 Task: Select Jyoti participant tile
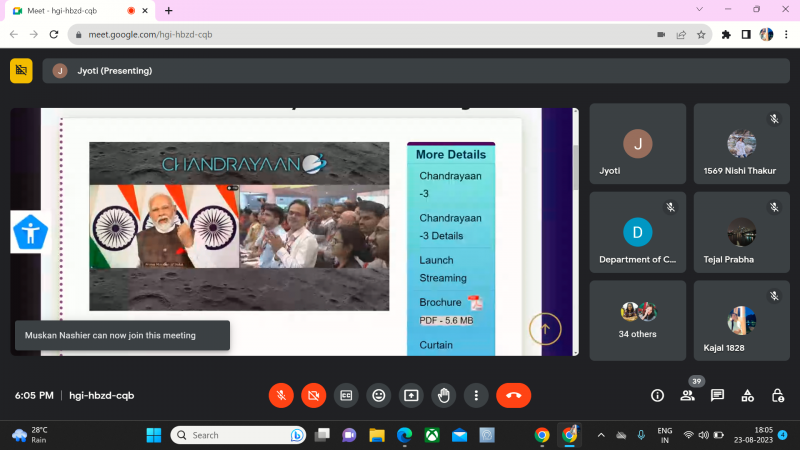(637, 144)
